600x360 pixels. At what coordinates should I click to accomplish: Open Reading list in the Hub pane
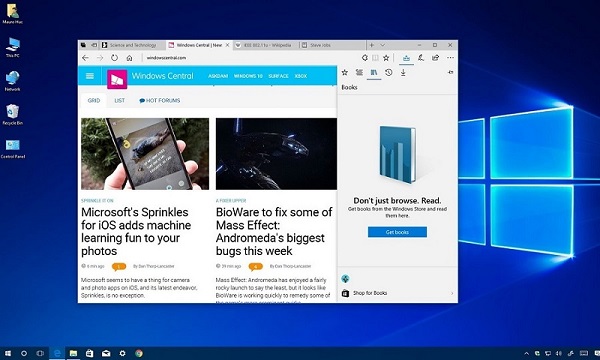pyautogui.click(x=359, y=72)
